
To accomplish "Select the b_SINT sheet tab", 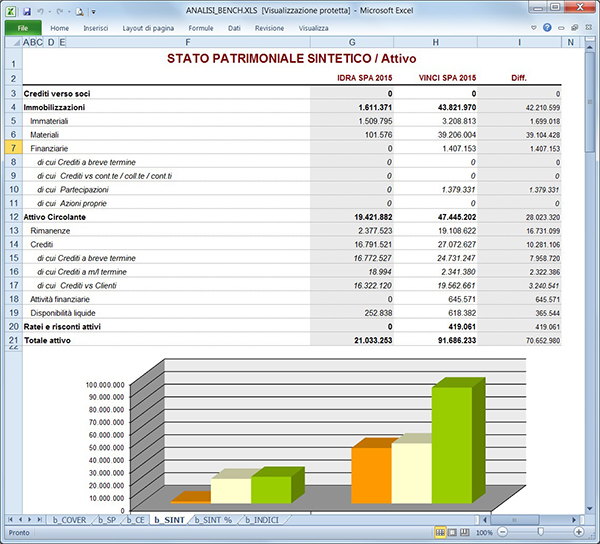I will [x=169, y=520].
